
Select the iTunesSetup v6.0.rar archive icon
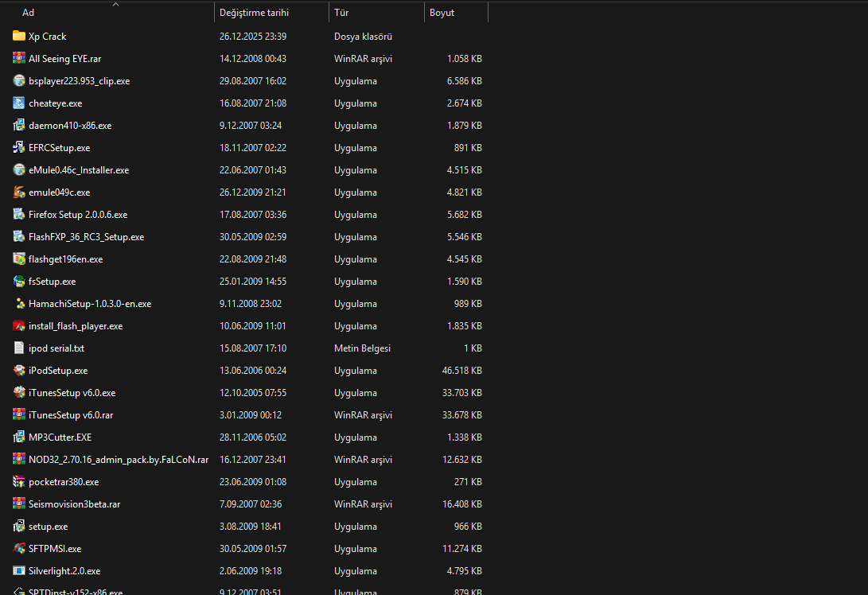click(19, 414)
